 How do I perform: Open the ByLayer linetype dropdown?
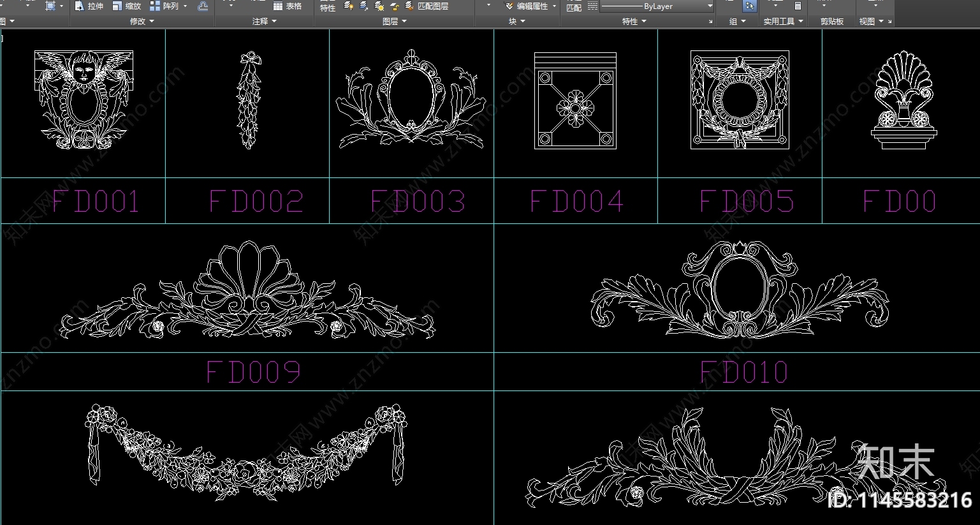coord(710,6)
